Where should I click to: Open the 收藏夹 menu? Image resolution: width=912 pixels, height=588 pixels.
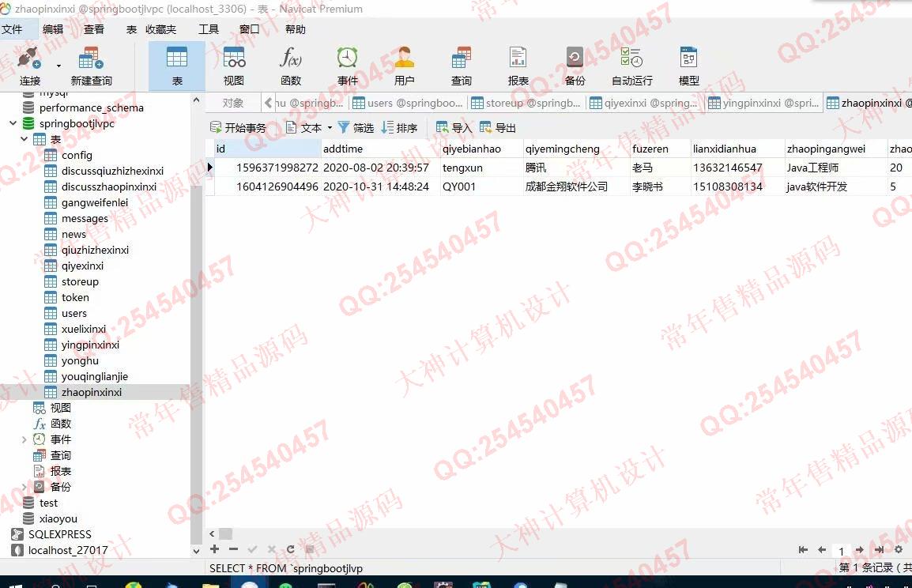(x=160, y=29)
